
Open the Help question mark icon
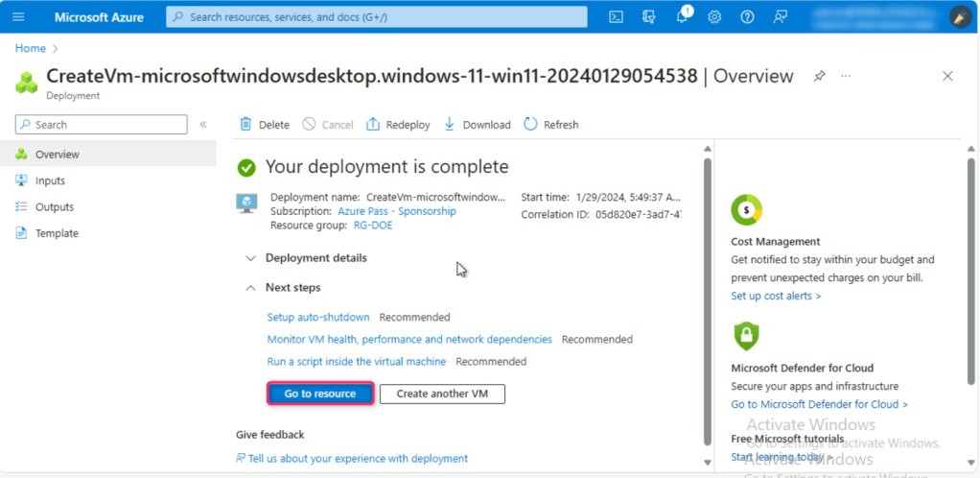pyautogui.click(x=747, y=17)
